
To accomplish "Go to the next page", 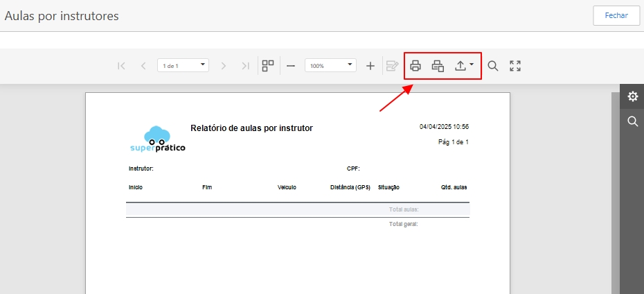I will click(223, 66).
